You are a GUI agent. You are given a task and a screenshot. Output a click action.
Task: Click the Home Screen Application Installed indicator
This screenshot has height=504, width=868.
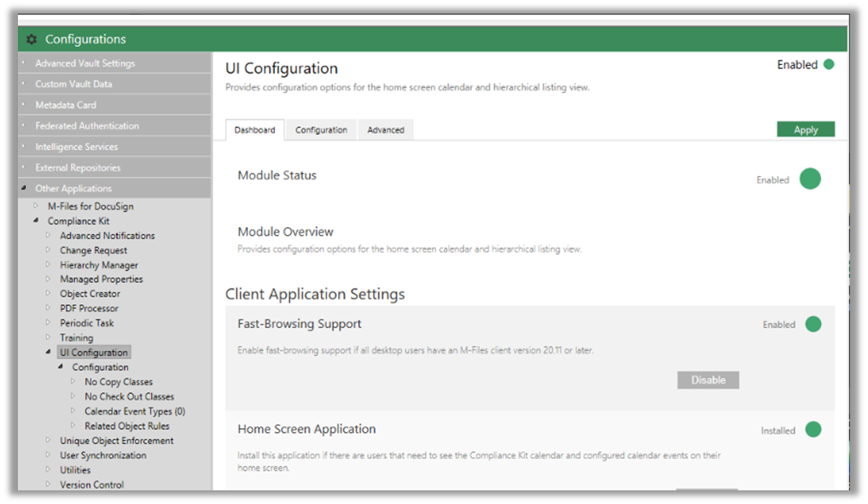click(813, 429)
